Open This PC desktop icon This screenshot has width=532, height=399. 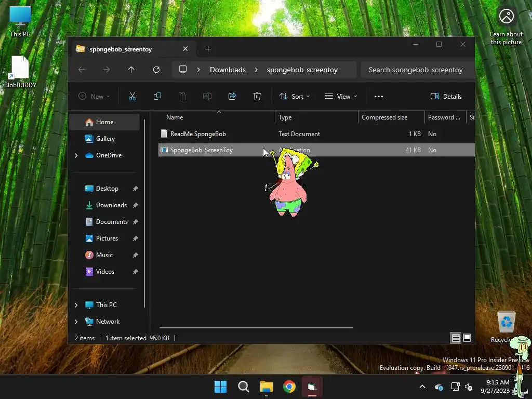(20, 21)
